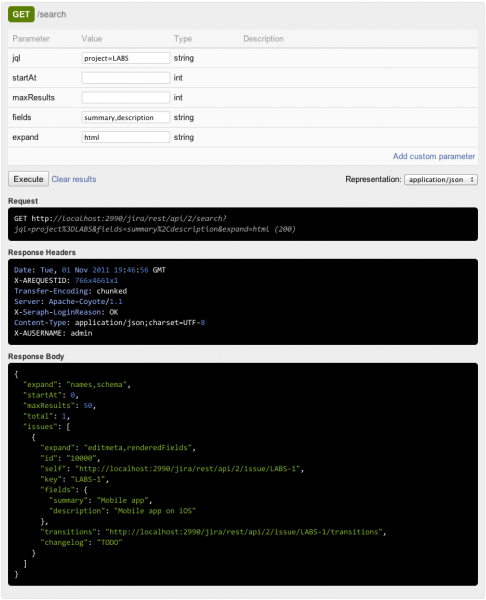Select the fields parameter label

(x=22, y=117)
